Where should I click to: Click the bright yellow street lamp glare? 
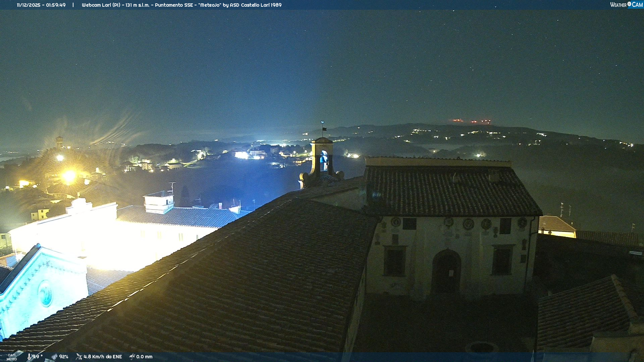69,175
